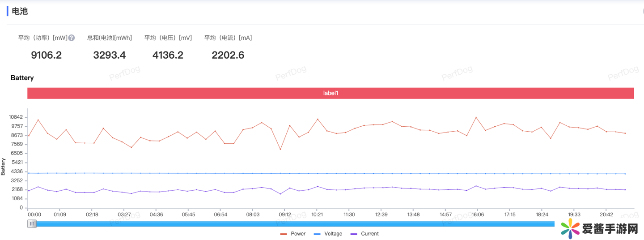Image resolution: width=644 pixels, height=240 pixels.
Task: Click the 电池 section heading
Action: tap(20, 11)
